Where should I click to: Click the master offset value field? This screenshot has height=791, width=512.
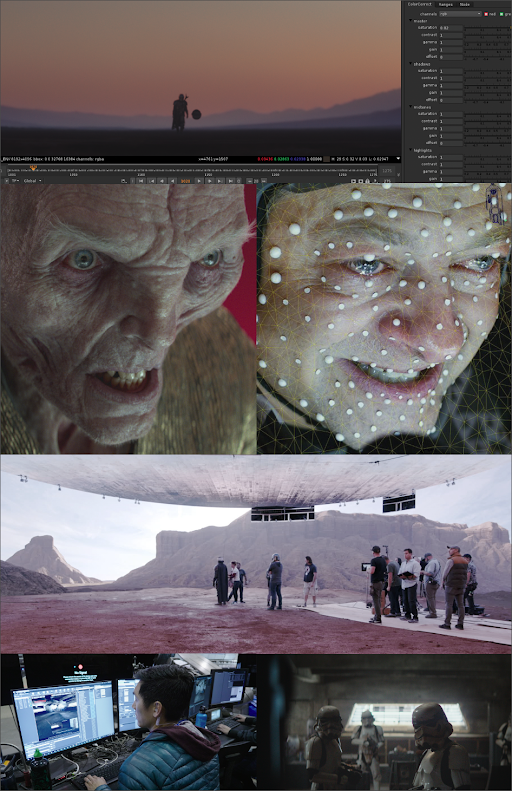point(450,57)
